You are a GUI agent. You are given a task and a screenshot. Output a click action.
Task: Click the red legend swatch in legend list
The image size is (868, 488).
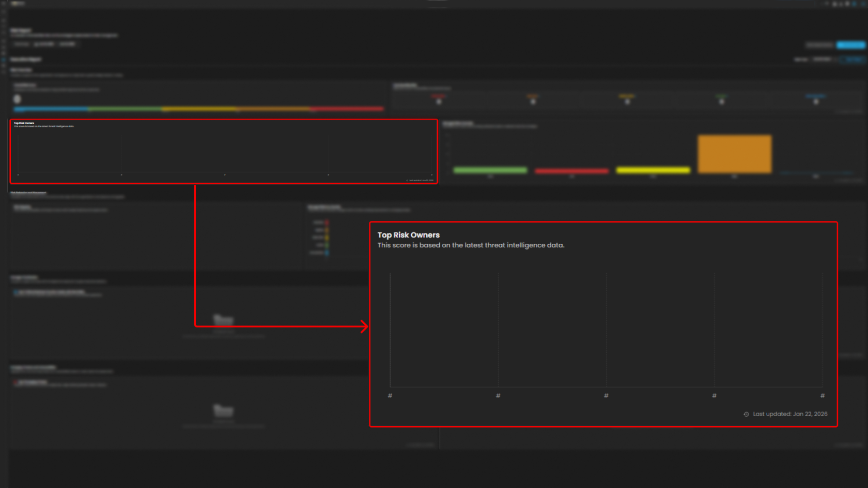tap(327, 223)
